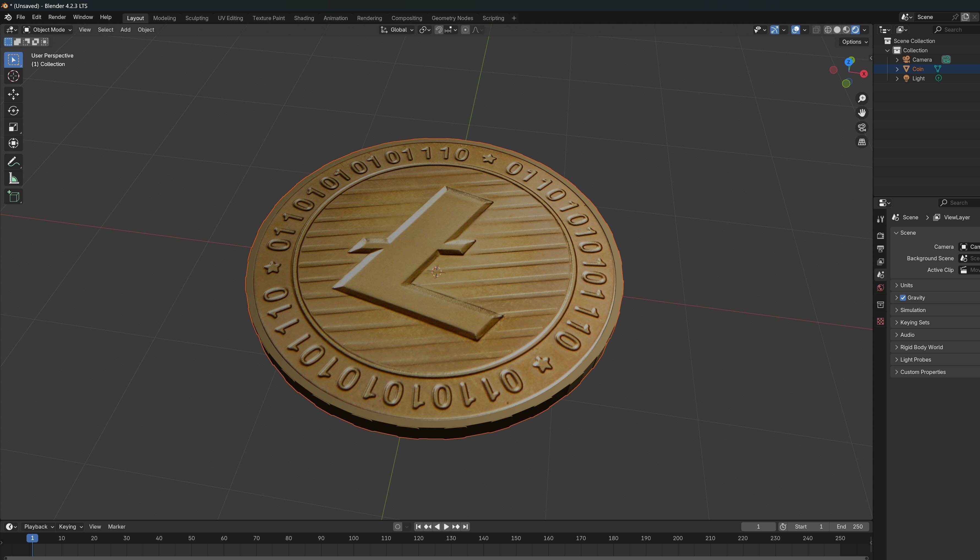
Task: Click the End frame 250 field
Action: pos(850,526)
